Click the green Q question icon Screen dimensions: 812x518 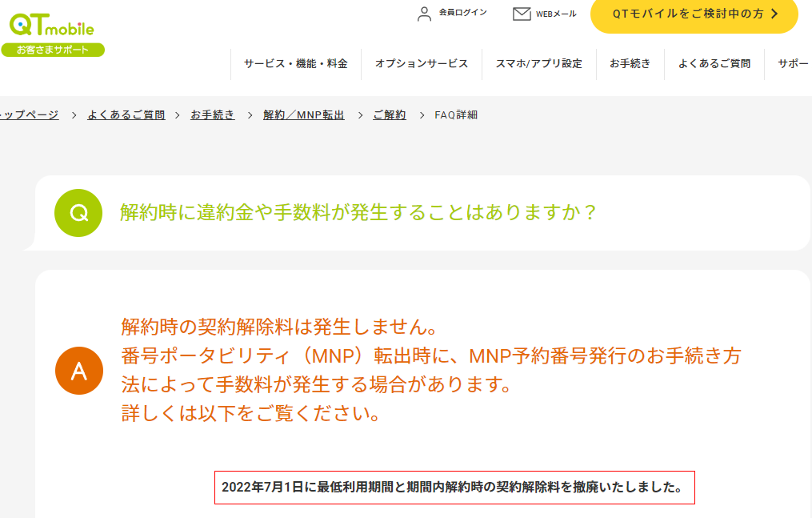[x=78, y=213]
